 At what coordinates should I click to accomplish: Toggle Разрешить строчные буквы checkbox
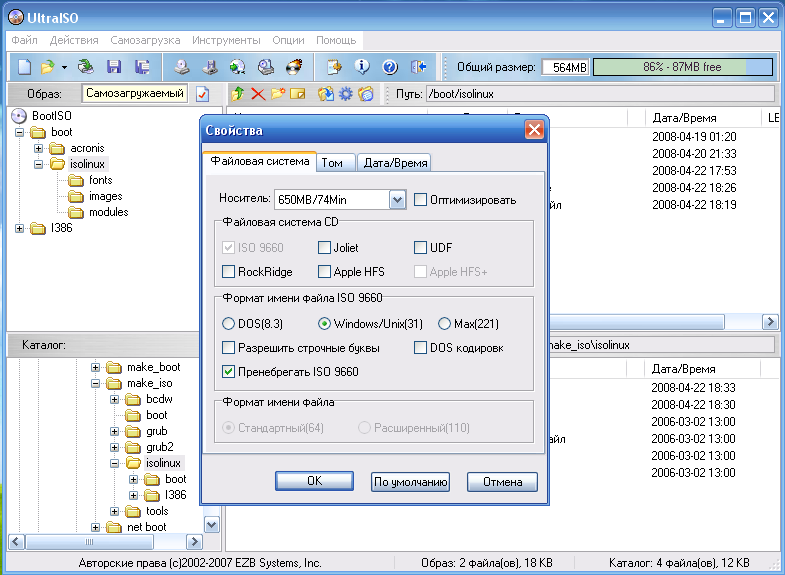pos(228,347)
